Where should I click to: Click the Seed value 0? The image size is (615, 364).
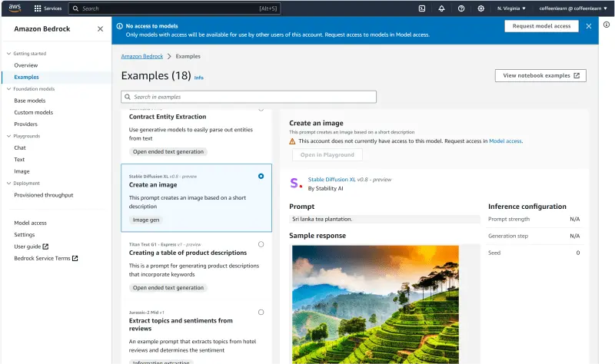pos(578,253)
